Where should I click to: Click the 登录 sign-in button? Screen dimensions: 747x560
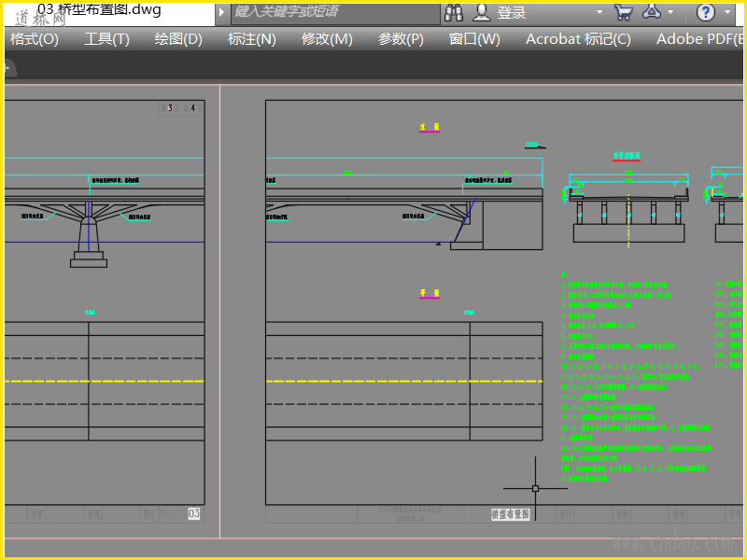click(x=512, y=13)
